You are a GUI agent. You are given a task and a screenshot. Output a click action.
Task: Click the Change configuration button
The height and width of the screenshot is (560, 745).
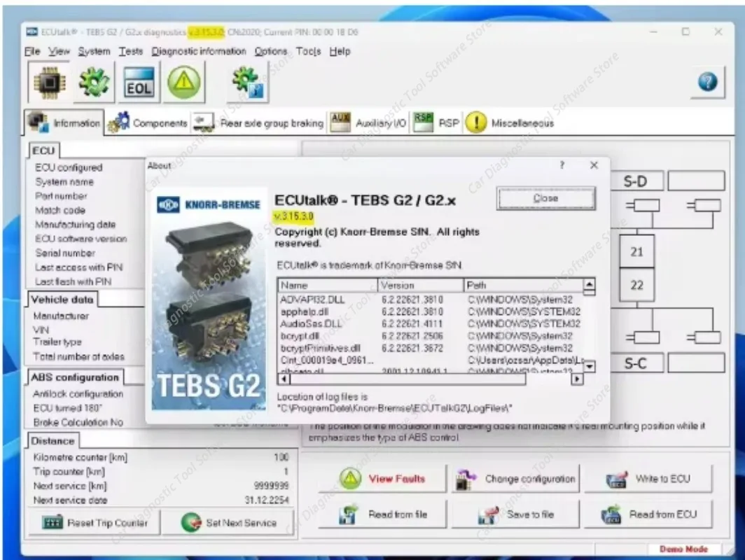click(515, 478)
